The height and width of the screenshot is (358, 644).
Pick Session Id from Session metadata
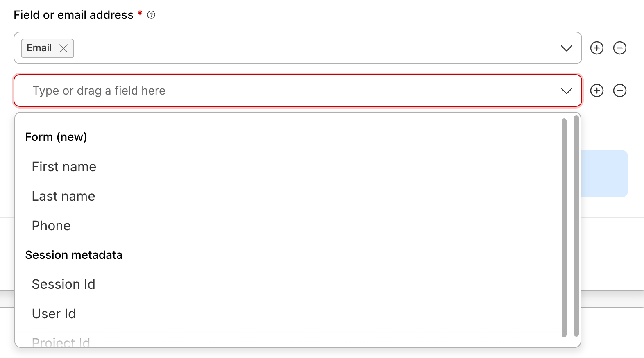point(63,284)
